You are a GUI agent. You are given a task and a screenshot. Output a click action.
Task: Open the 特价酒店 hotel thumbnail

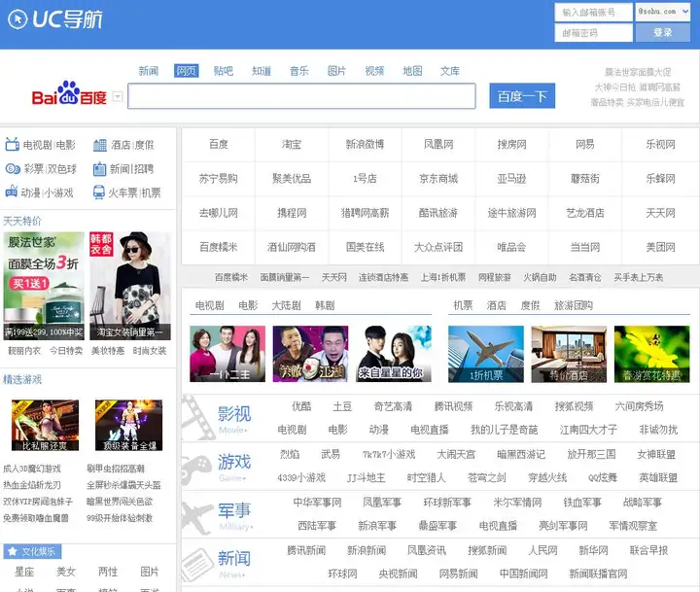[x=569, y=354]
